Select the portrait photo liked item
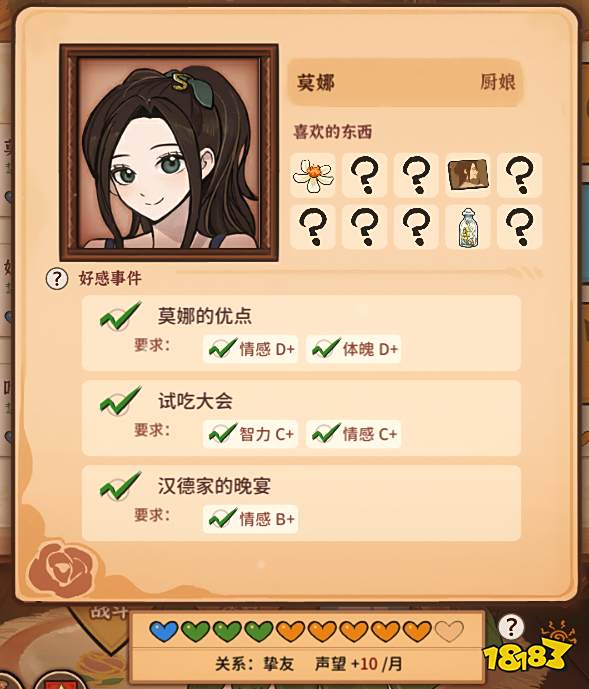 click(x=468, y=175)
